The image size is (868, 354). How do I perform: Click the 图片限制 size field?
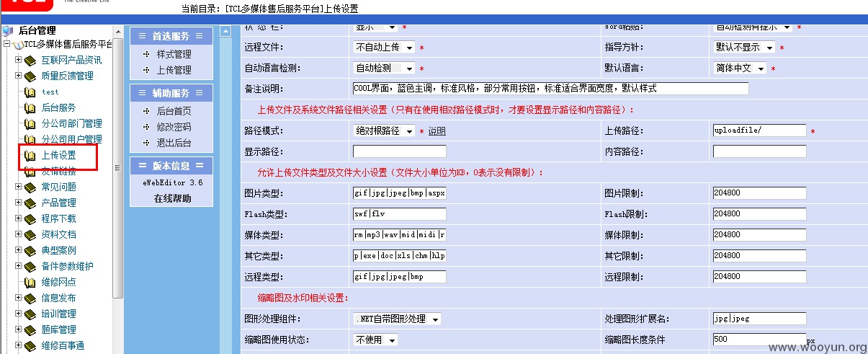coord(760,193)
